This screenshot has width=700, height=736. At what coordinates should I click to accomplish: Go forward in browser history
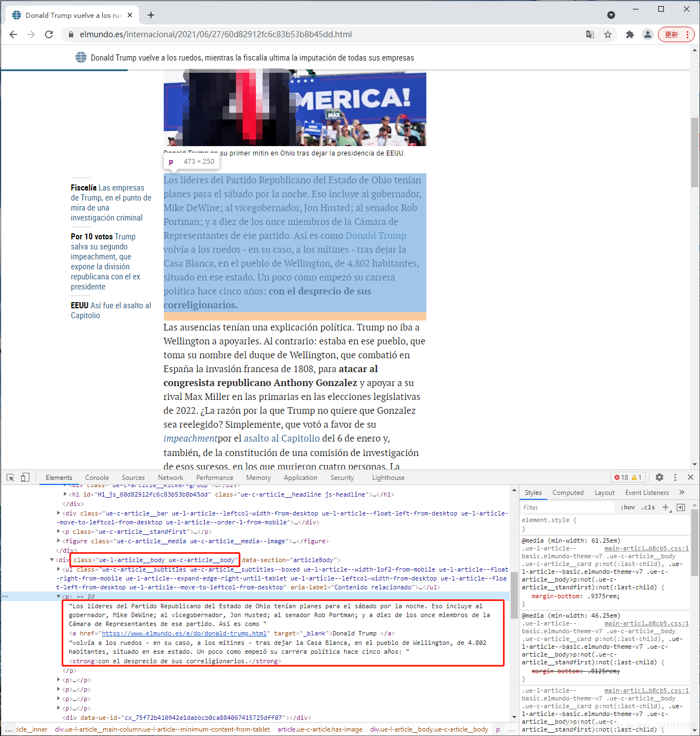coord(31,34)
